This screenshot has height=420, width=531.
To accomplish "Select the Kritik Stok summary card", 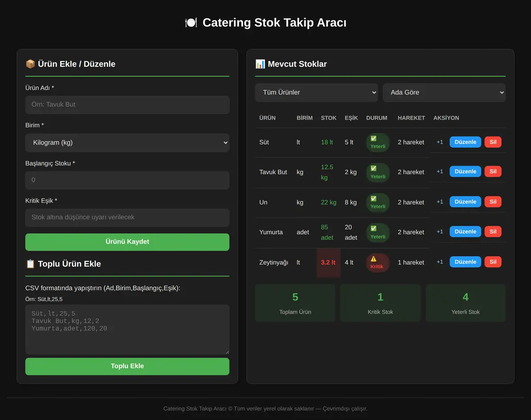I will [381, 303].
